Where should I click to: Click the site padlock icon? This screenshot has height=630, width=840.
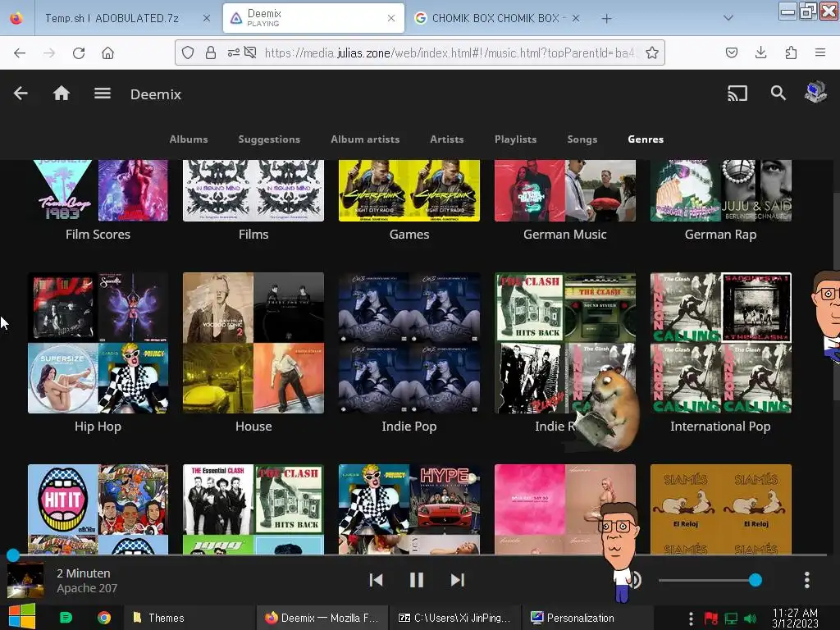[x=211, y=52]
